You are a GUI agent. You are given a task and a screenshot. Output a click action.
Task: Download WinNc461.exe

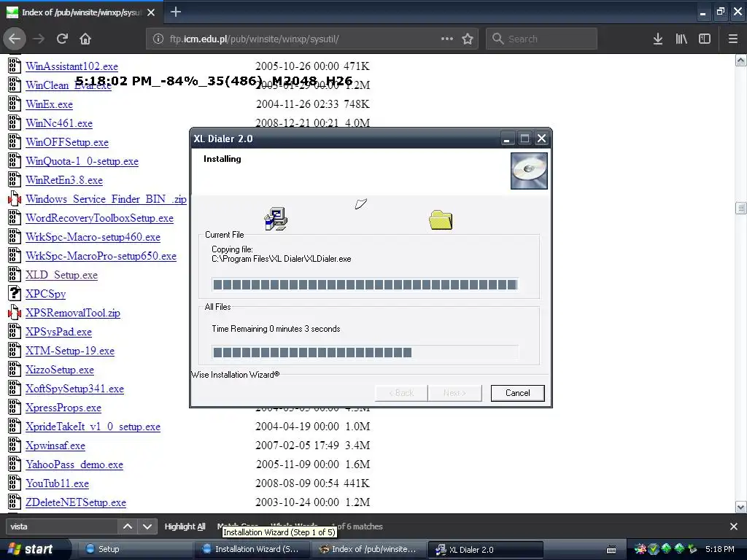point(59,123)
